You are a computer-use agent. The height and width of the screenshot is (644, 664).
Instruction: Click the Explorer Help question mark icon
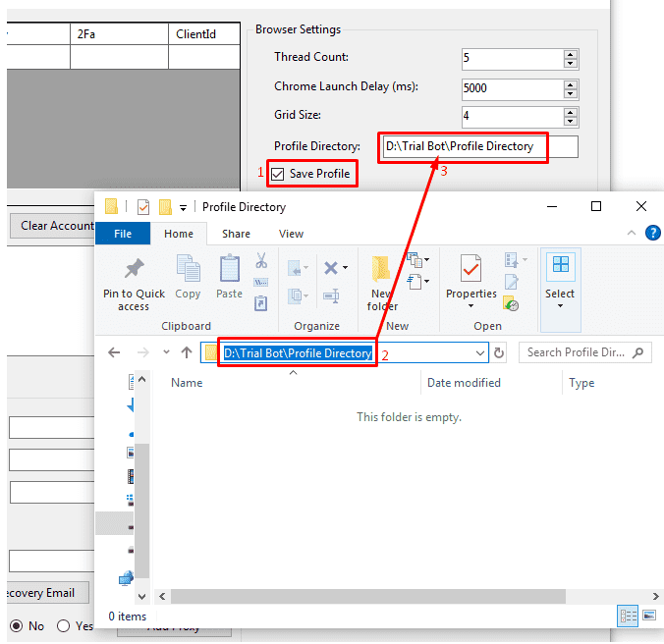click(x=653, y=233)
